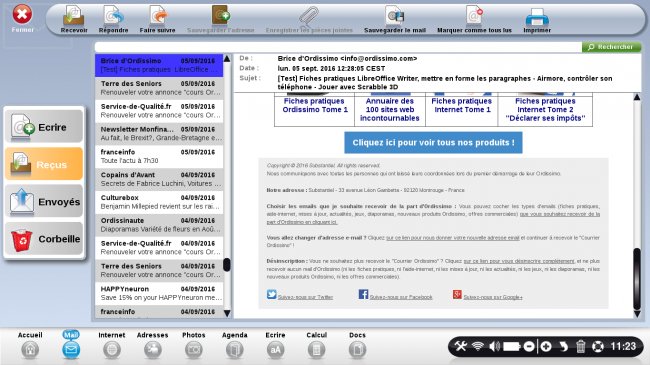
Task: Select the Brice d'Ordissimo email
Action: [x=159, y=65]
